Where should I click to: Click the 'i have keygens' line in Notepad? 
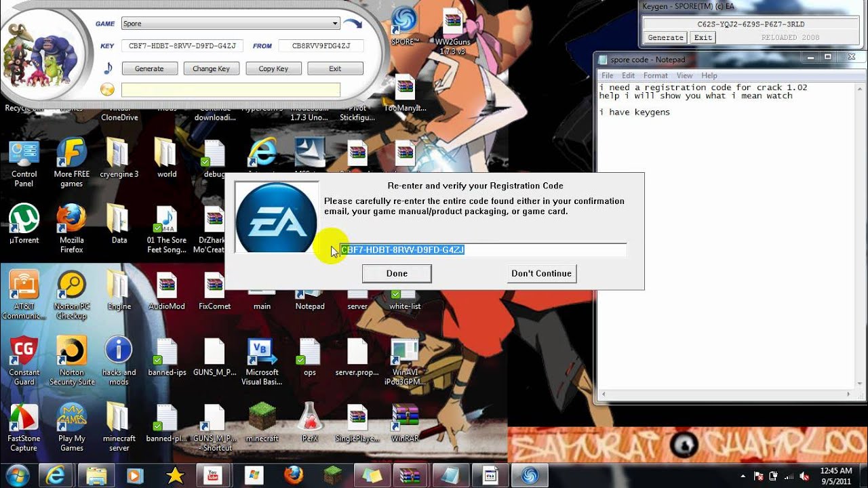[x=635, y=113]
